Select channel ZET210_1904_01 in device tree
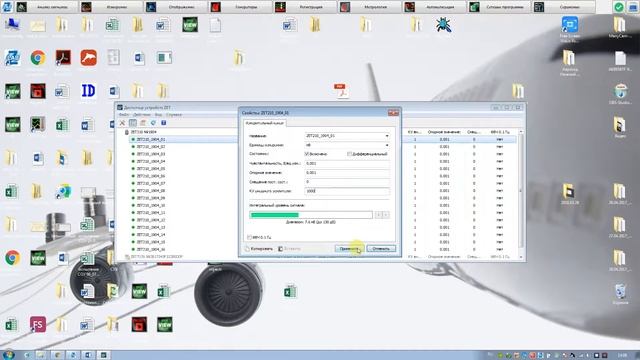Screen dimensions: 640x360 [151, 139]
